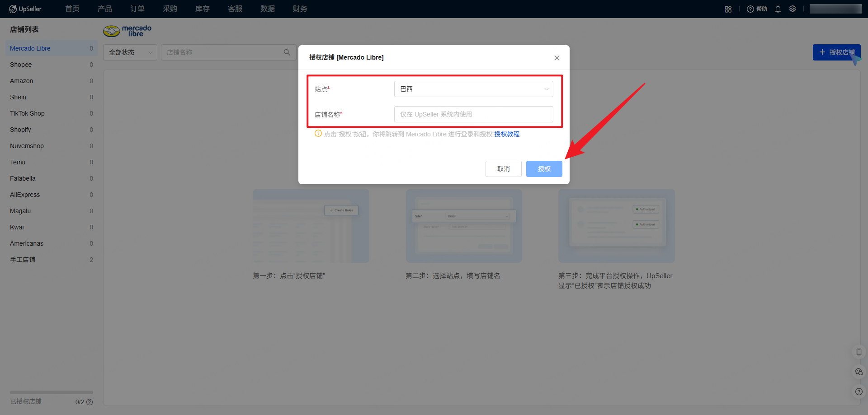The height and width of the screenshot is (415, 868).
Task: Open the 库存 menu
Action: [x=203, y=9]
